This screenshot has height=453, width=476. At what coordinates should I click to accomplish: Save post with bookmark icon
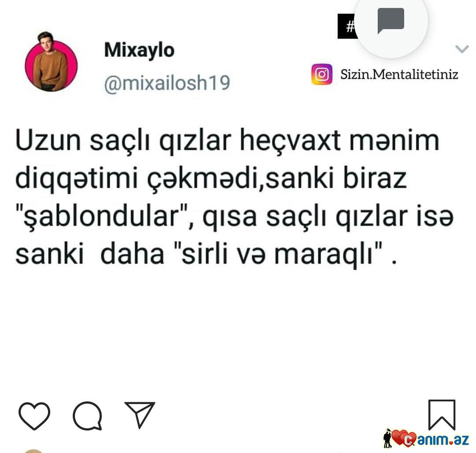[x=442, y=415]
